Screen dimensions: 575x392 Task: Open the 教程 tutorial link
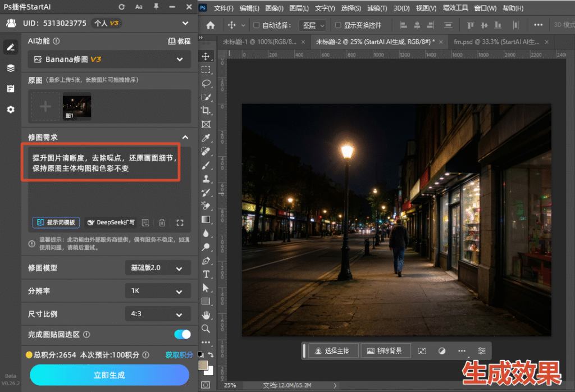(x=179, y=41)
